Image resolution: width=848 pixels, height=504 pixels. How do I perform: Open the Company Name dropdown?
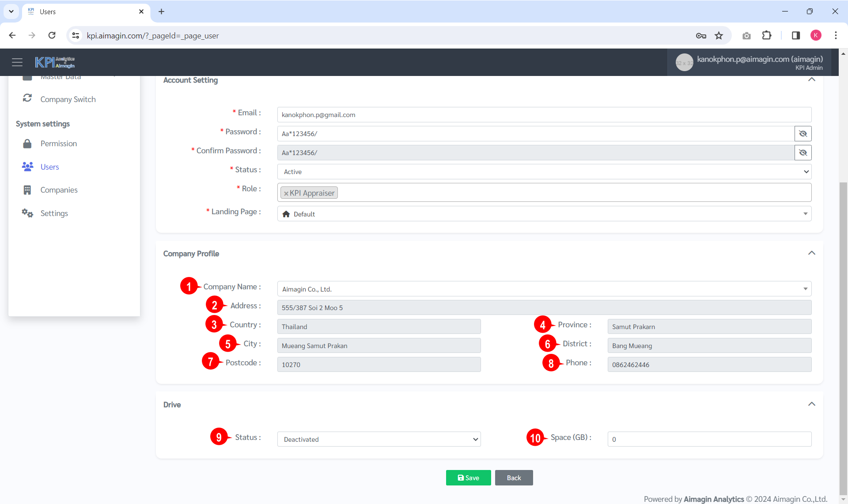pyautogui.click(x=544, y=289)
